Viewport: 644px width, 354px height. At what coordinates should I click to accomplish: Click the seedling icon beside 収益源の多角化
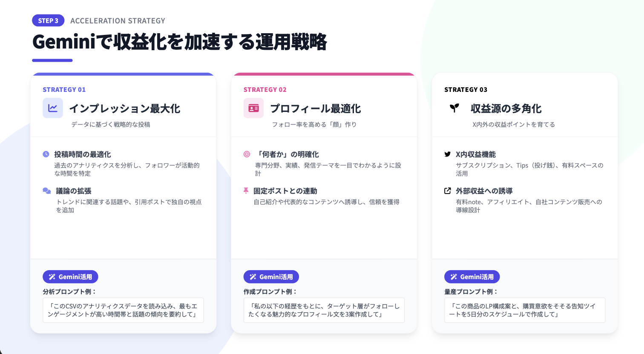(454, 108)
